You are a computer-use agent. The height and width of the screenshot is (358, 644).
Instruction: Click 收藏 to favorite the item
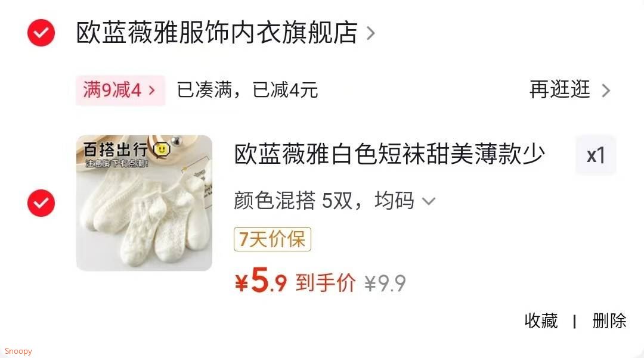pyautogui.click(x=541, y=320)
